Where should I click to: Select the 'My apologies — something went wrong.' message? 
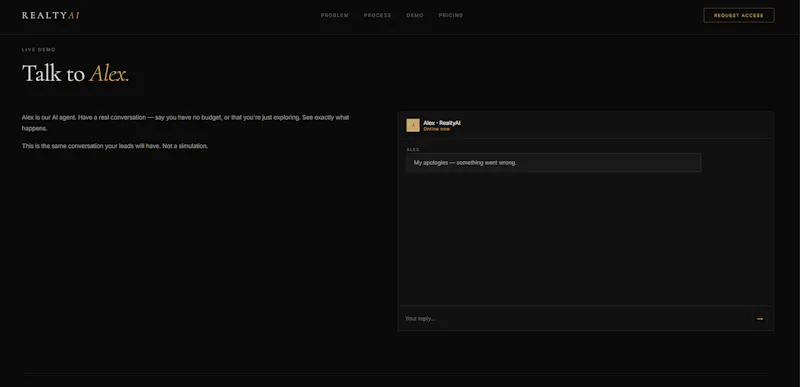tap(553, 163)
